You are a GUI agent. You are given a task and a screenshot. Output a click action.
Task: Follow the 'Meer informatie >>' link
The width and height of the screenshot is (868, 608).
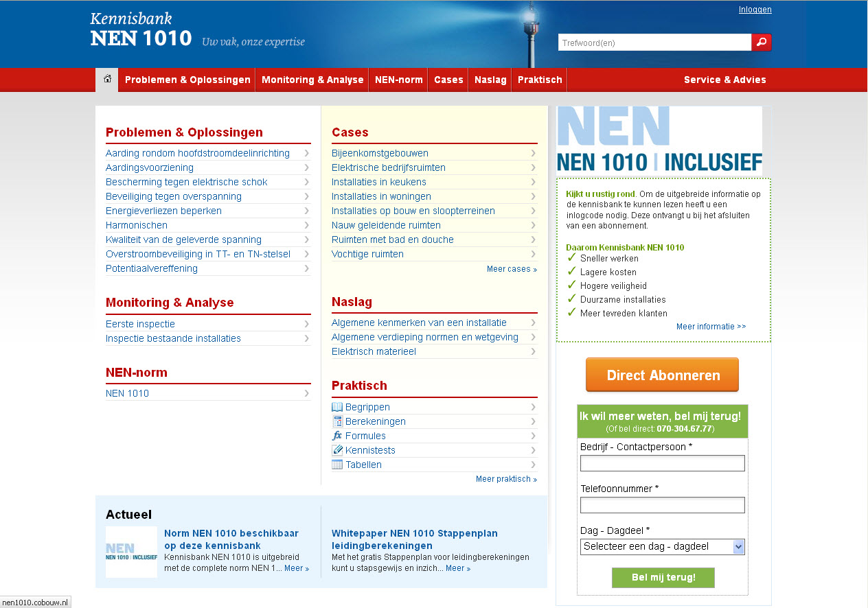[711, 326]
